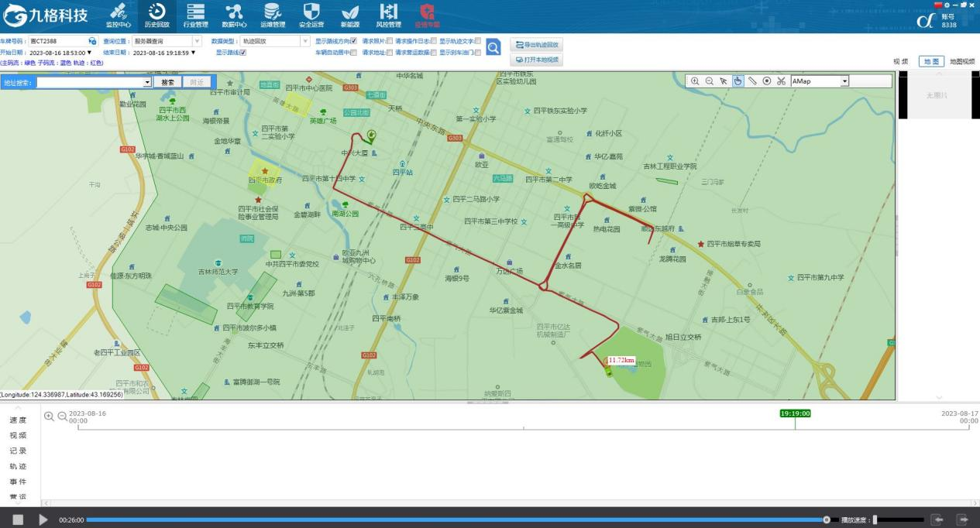
Task: Open the 监控中心 monitoring center module
Action: pyautogui.click(x=118, y=15)
